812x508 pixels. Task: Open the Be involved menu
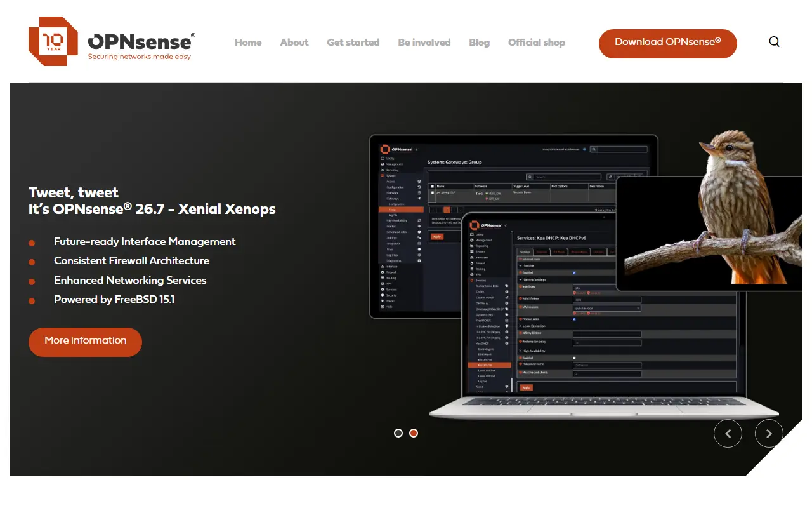(424, 43)
